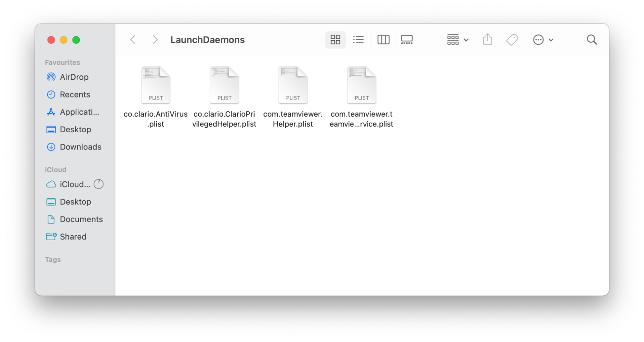Zoom the window with green button

pos(76,40)
